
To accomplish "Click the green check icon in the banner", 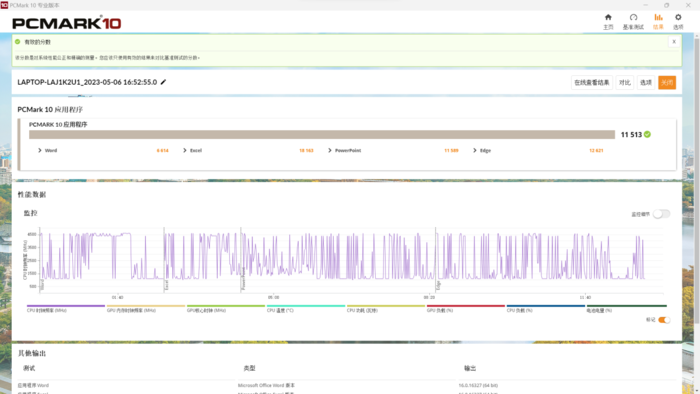I will pyautogui.click(x=17, y=41).
